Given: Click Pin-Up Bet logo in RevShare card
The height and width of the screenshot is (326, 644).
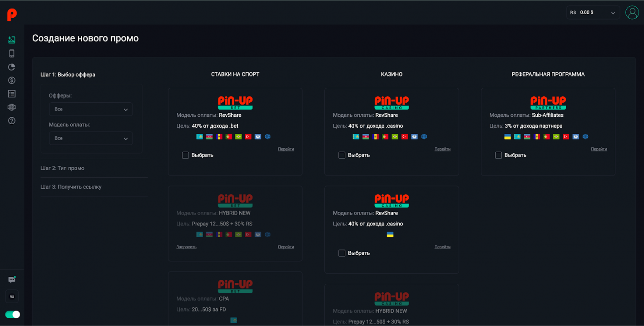Looking at the screenshot, I should coord(235,103).
